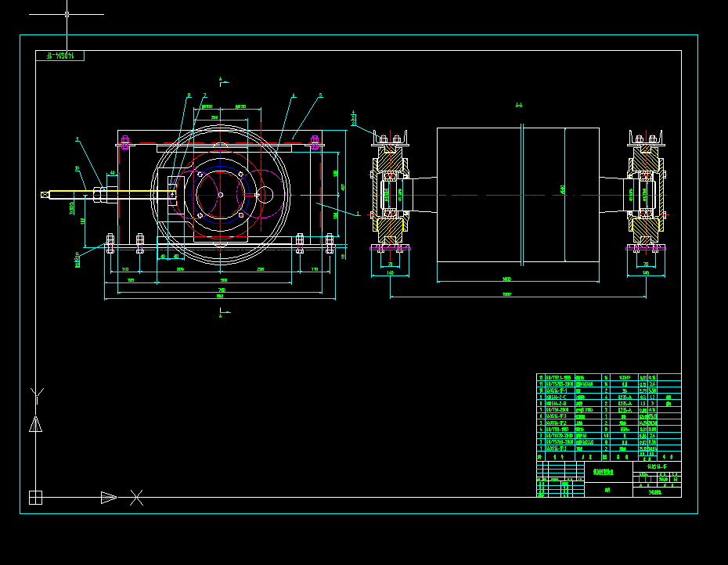Select parts list row number 11
The height and width of the screenshot is (565, 728).
[609, 384]
